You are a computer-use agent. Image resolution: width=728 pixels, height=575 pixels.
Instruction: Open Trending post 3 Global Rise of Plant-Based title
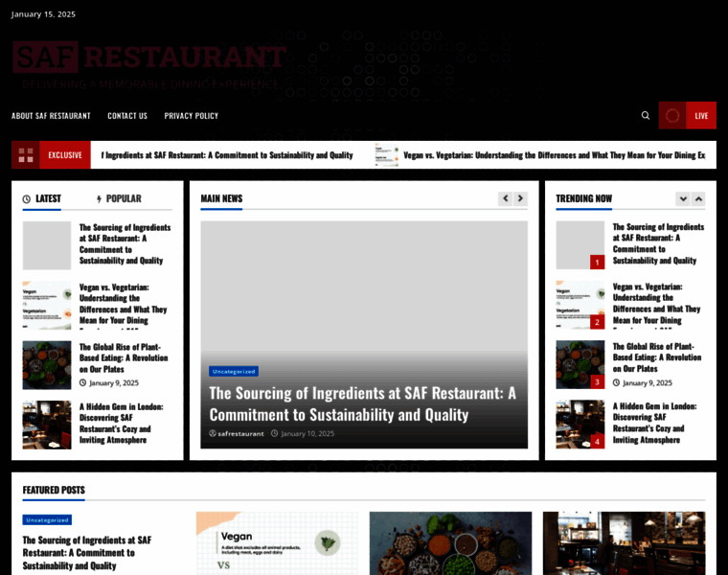[657, 357]
